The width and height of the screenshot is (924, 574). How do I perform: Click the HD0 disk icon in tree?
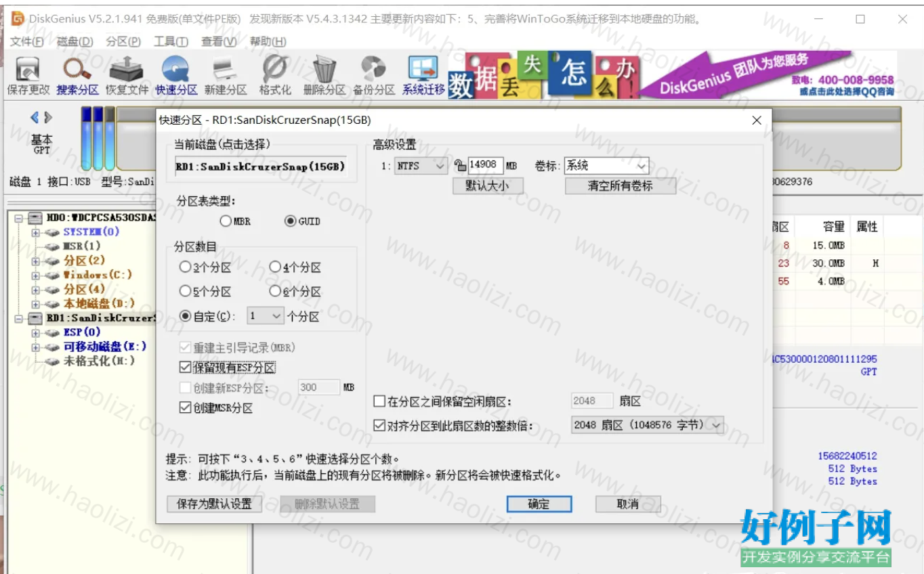pyautogui.click(x=36, y=217)
